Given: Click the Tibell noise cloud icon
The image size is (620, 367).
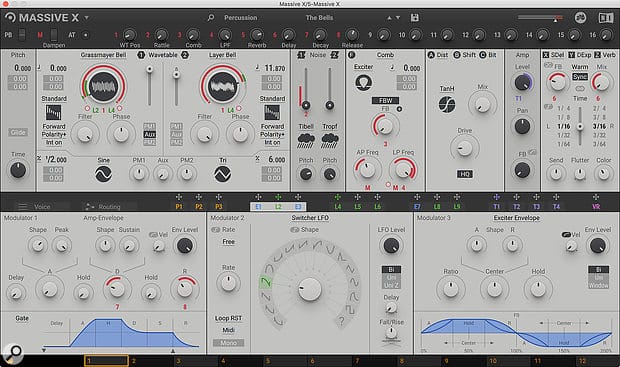Looking at the screenshot, I should 306,141.
